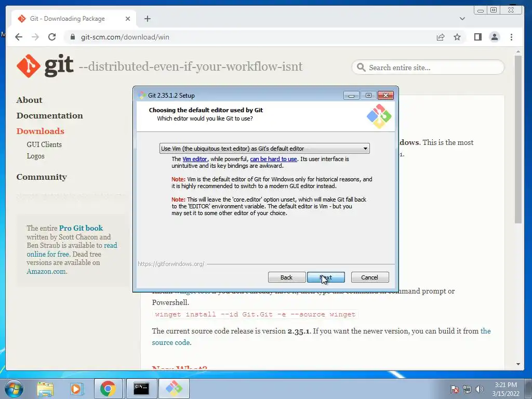Minimize the Git 2.35.1.2 Setup dialog

[x=351, y=96]
